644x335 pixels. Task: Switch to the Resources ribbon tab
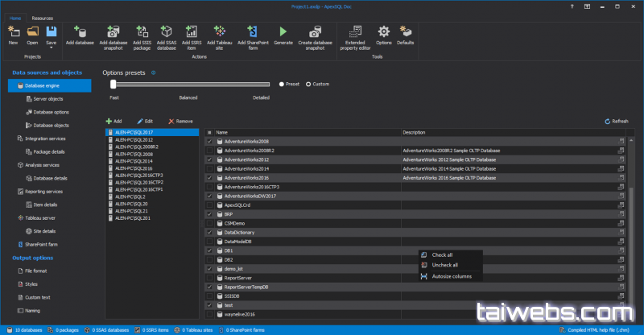point(43,17)
